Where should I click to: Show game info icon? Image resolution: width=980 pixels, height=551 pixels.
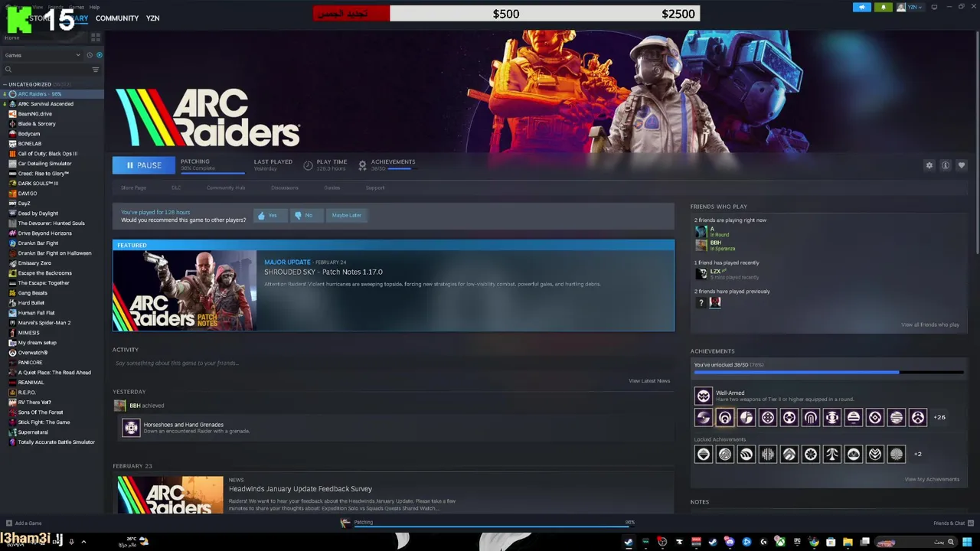(x=946, y=165)
